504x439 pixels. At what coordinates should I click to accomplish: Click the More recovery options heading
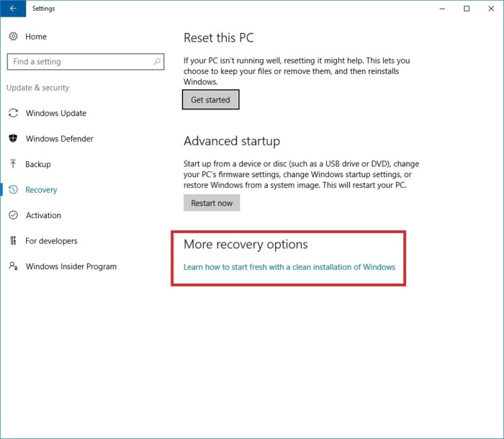tap(246, 245)
